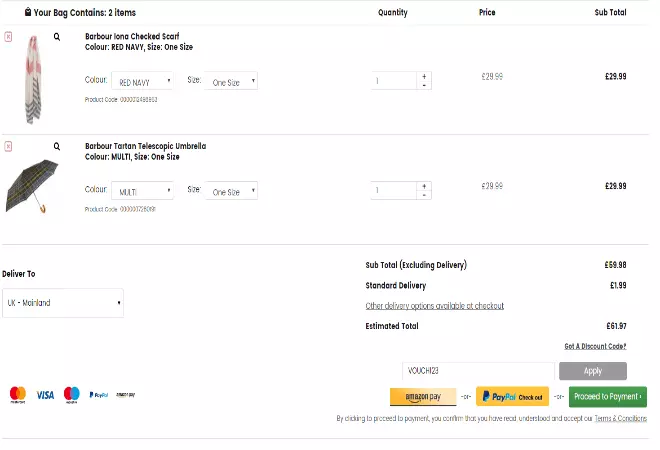Open the MULTI colour dropdown for the umbrella
660x450 pixels.
142,191
